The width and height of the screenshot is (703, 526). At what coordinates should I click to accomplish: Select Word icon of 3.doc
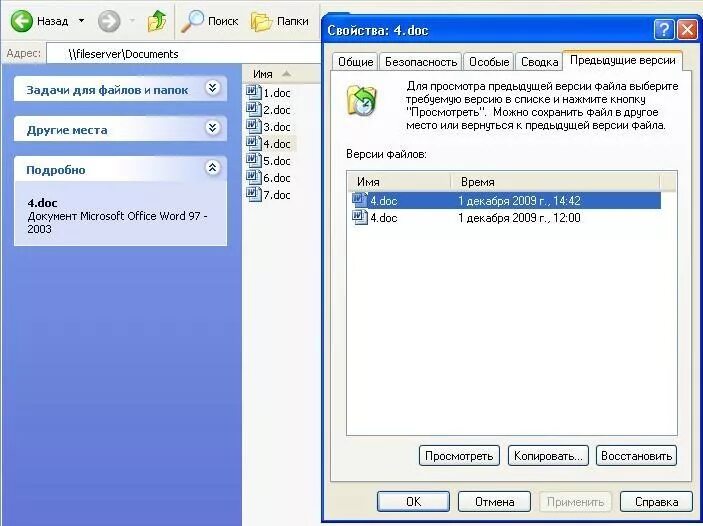(253, 126)
